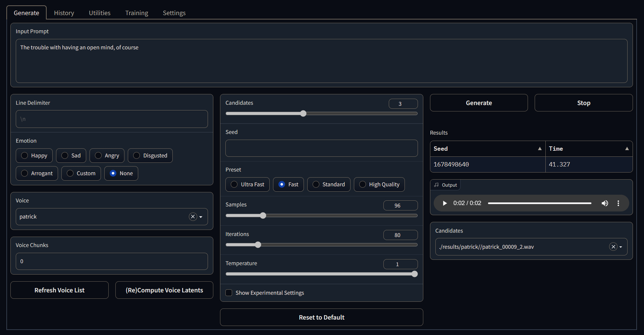Open audio player more options menu
This screenshot has width=644, height=335.
618,203
